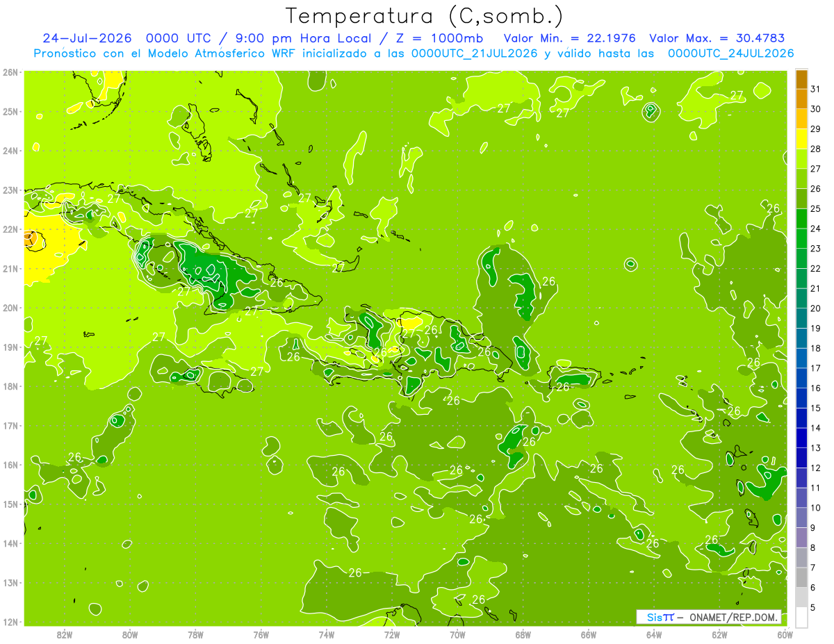834x644 pixels.
Task: Click the "21N" latitude axis label
Action: click(10, 268)
